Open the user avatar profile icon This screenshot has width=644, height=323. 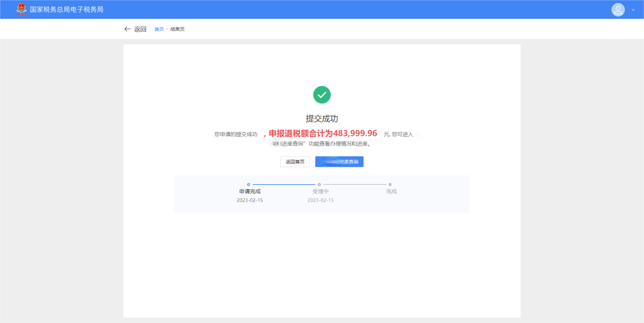[x=618, y=10]
